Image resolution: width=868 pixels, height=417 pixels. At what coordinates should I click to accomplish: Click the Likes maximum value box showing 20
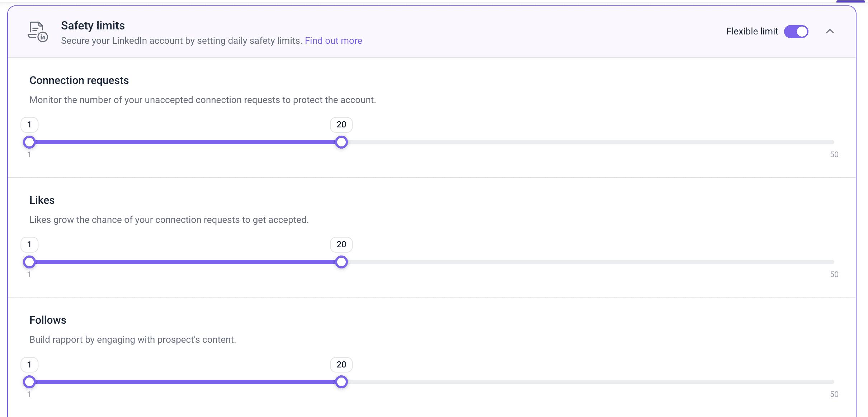(x=341, y=245)
